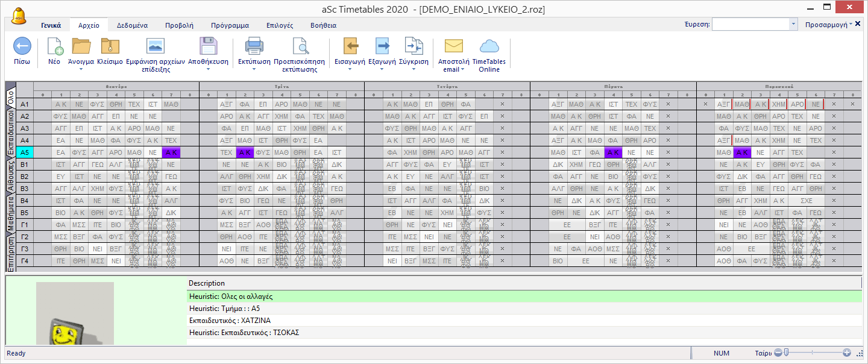Open the Σύγκριση compare tool
This screenshot has height=364, width=868.
click(414, 46)
